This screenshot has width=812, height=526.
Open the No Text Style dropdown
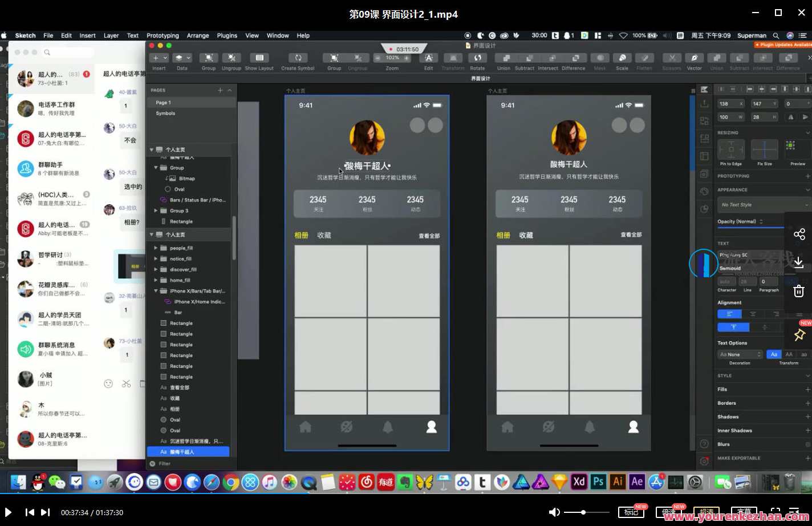click(x=763, y=205)
